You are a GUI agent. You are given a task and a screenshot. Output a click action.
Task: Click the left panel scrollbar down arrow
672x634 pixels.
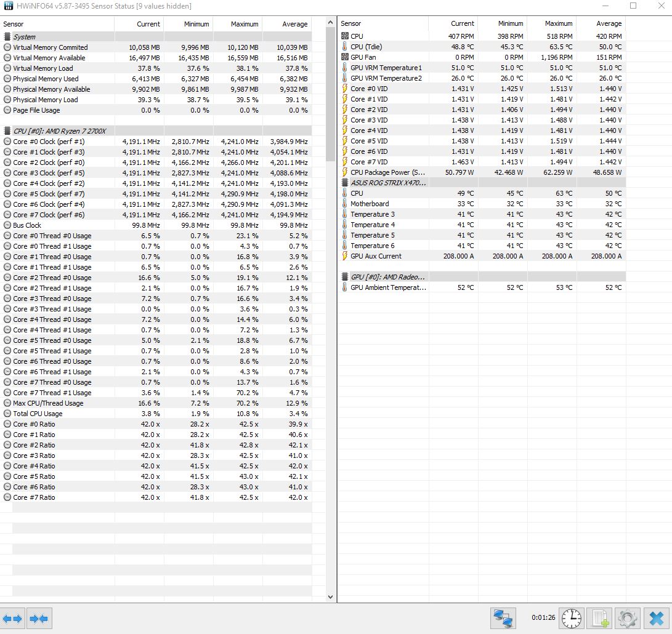tap(330, 596)
